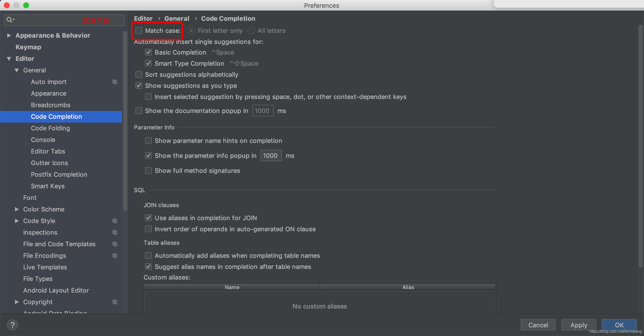Toggle Automatically add aliases checkbox

tap(149, 256)
